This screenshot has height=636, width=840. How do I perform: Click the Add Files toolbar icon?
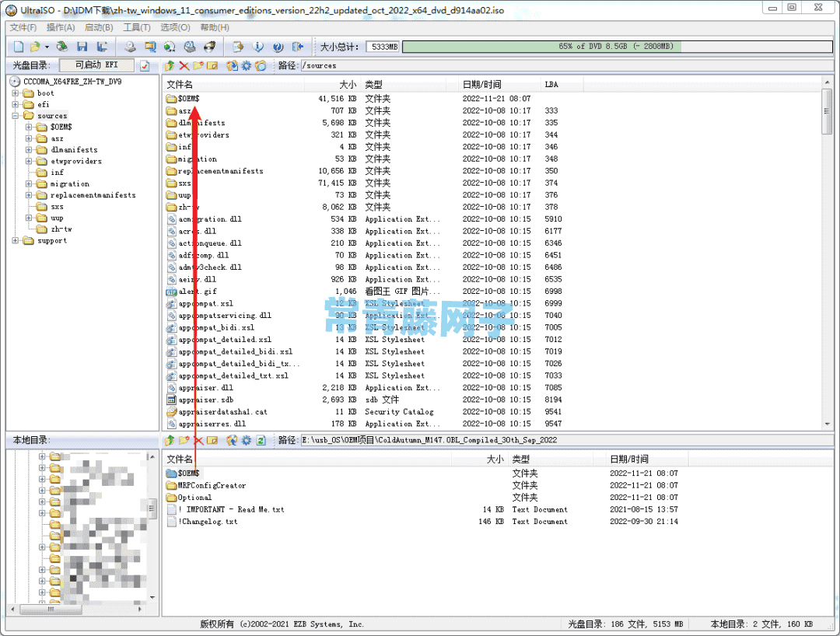(238, 47)
